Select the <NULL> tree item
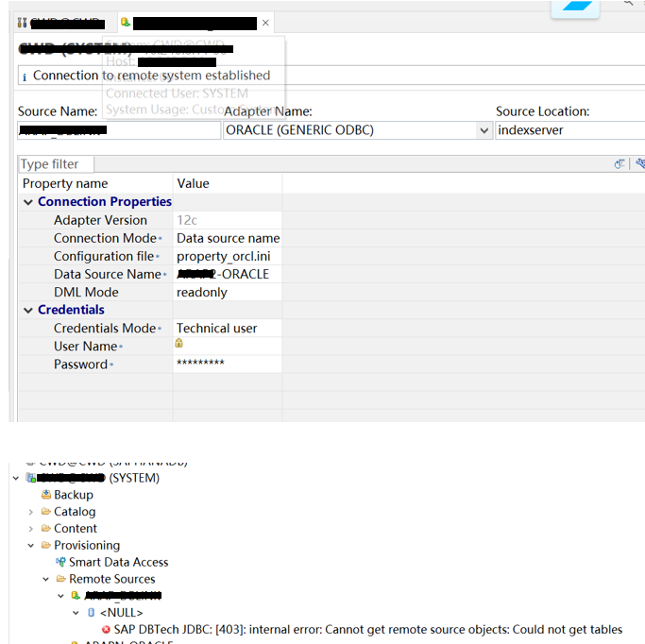The image size is (645, 644). click(x=121, y=613)
